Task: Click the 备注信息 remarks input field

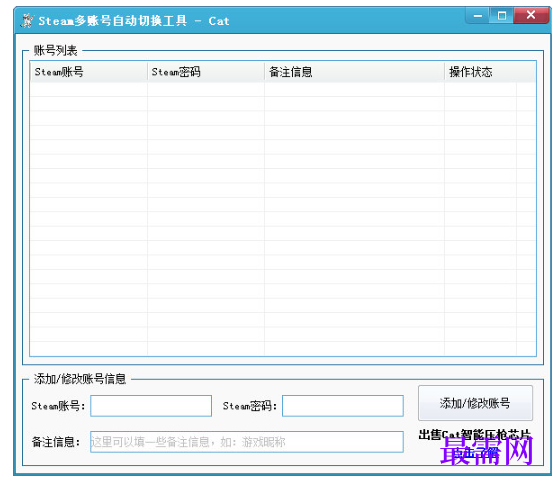Action: coord(247,442)
